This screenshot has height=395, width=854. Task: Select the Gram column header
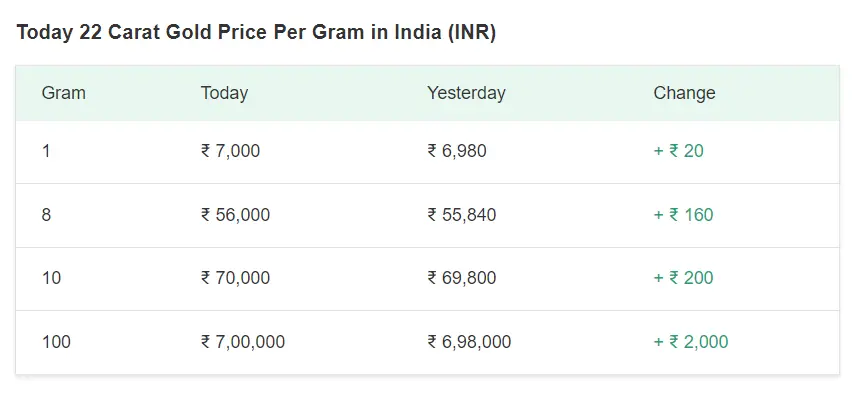(x=64, y=93)
